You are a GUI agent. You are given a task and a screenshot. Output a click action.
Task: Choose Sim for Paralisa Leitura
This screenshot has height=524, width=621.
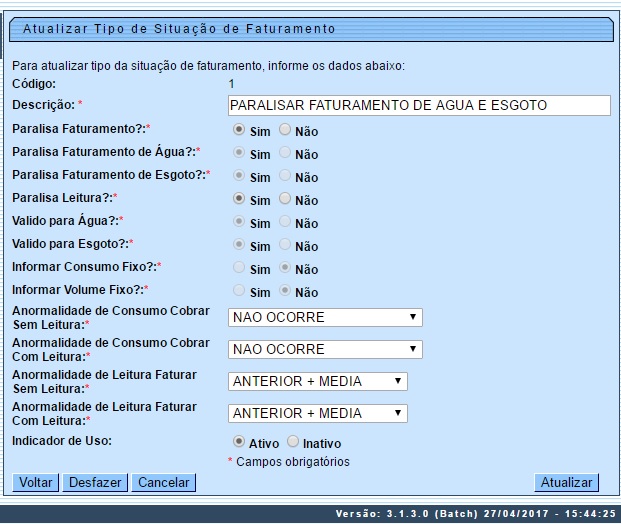click(239, 199)
